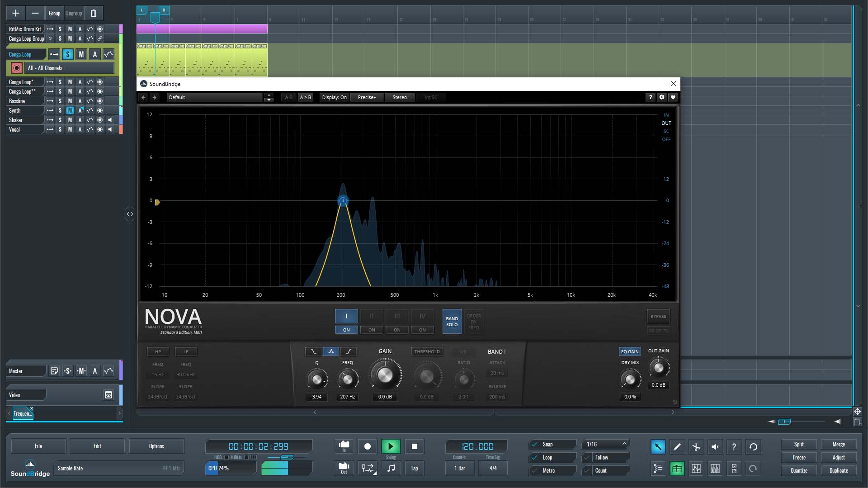
Task: Toggle BAND SOLO in NOVA
Action: coord(452,322)
